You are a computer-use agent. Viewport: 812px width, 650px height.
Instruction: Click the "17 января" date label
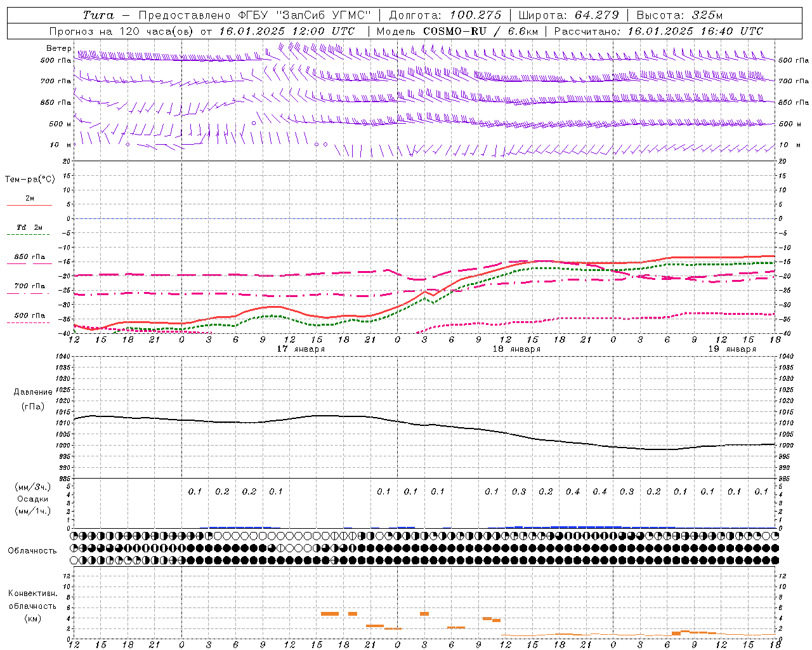(x=301, y=349)
